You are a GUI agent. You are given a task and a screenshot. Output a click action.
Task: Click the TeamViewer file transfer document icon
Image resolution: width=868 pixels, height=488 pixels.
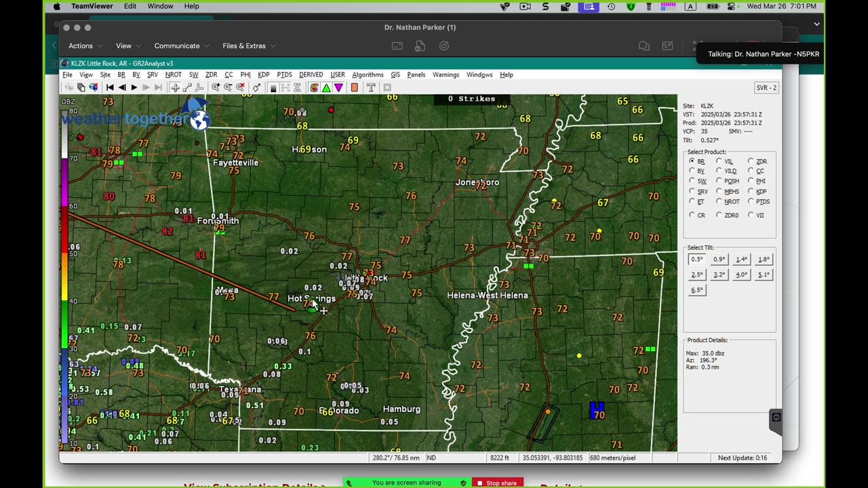pyautogui.click(x=420, y=46)
